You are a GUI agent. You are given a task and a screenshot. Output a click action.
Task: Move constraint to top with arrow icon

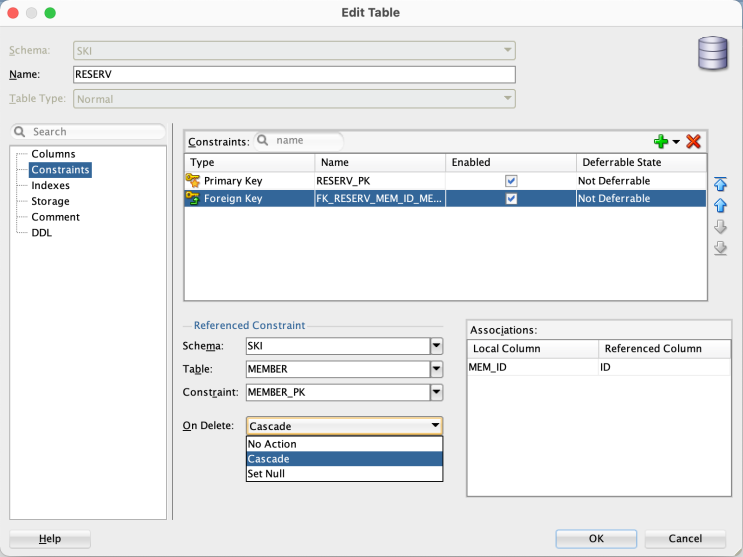pyautogui.click(x=720, y=184)
